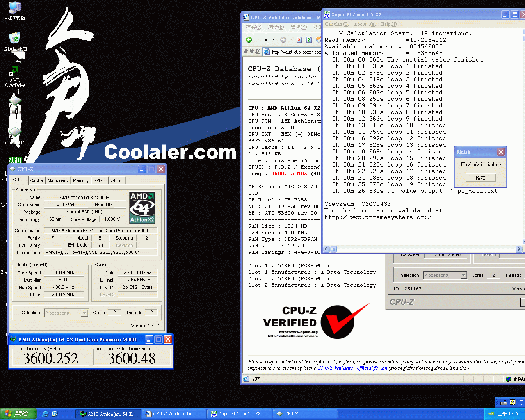This screenshot has height=420, width=525.
Task: Click the alternative timer reading 3600.48
Action: pos(132,358)
